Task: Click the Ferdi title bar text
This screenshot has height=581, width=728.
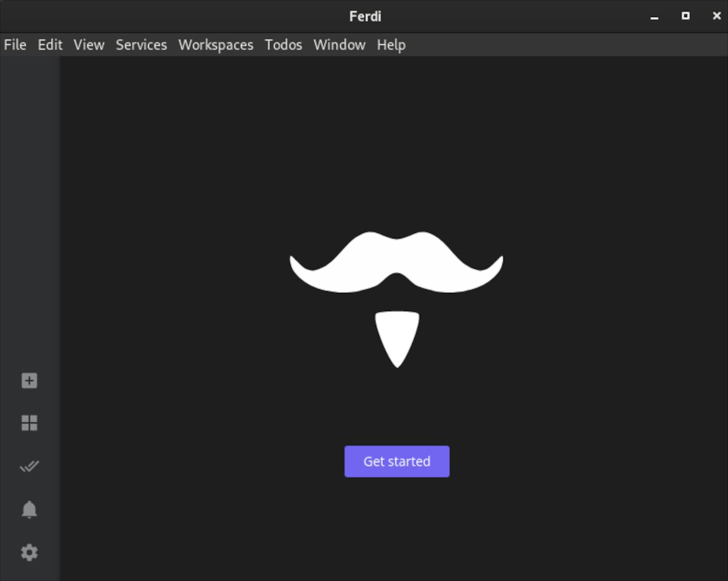Action: tap(365, 16)
